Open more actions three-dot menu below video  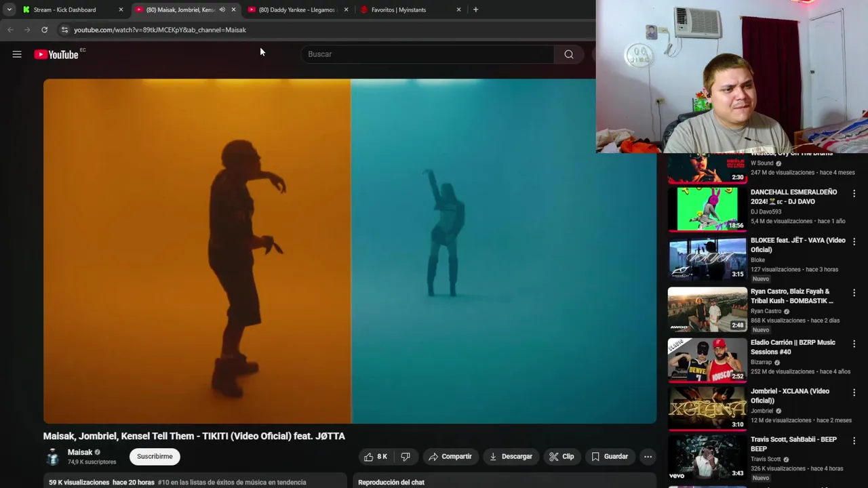(648, 457)
